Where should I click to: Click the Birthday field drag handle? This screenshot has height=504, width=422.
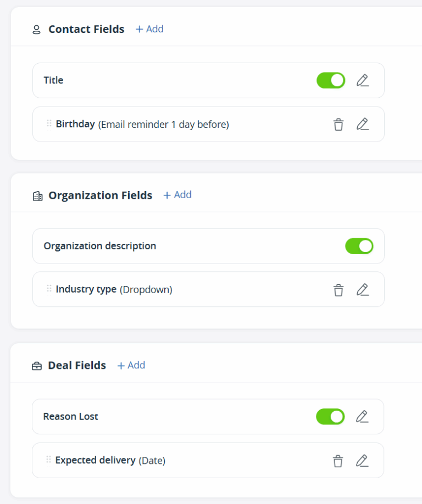(48, 124)
